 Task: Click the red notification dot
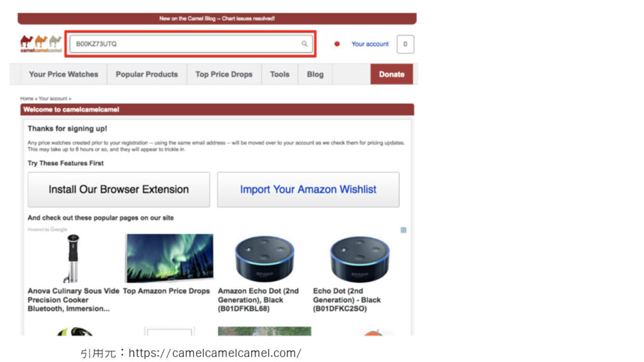(337, 44)
